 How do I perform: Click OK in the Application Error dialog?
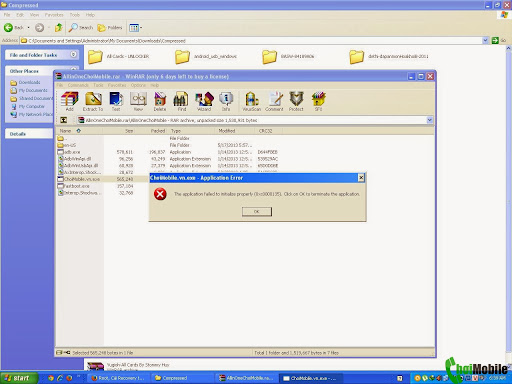[257, 211]
